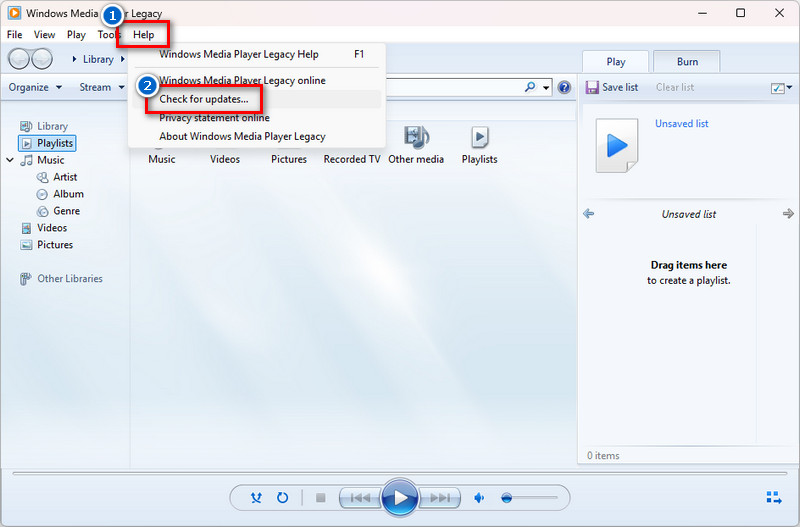
Task: Open the Videos category in content pane
Action: click(x=224, y=159)
